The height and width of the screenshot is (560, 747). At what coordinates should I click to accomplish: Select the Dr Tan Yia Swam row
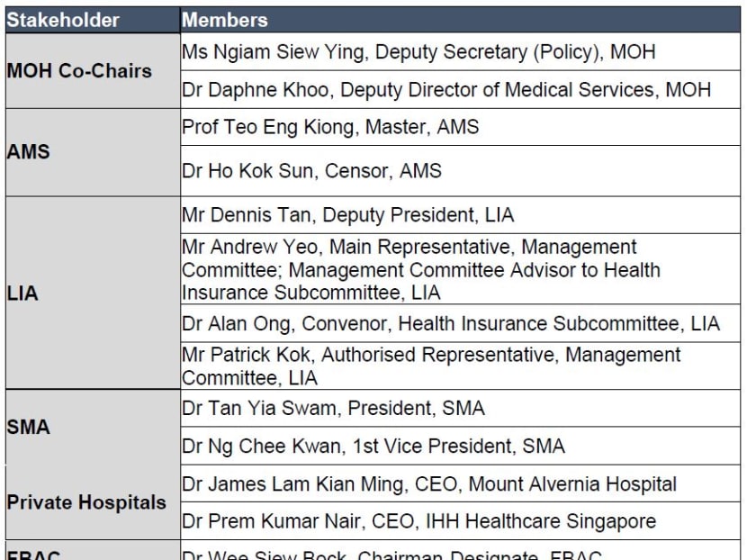tap(460, 409)
